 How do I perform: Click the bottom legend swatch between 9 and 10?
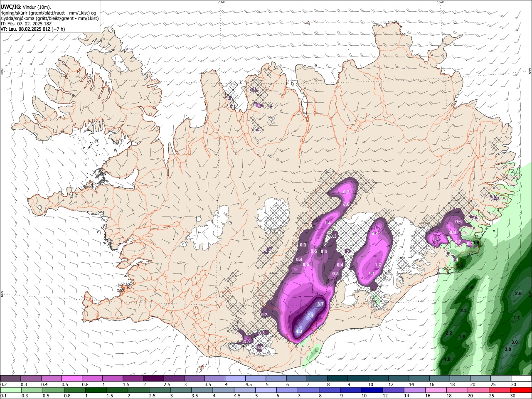click(351, 390)
